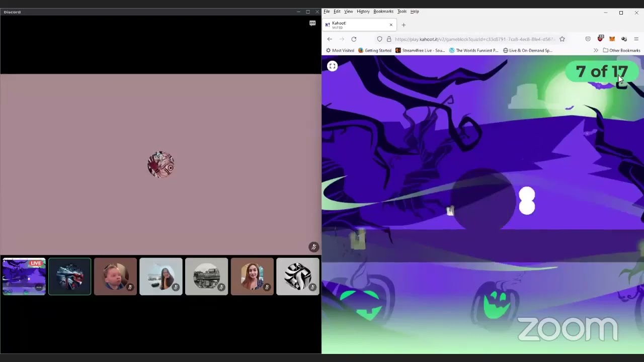Select the black-and-white pattern avatar tile
Image resolution: width=644 pixels, height=362 pixels.
[298, 277]
